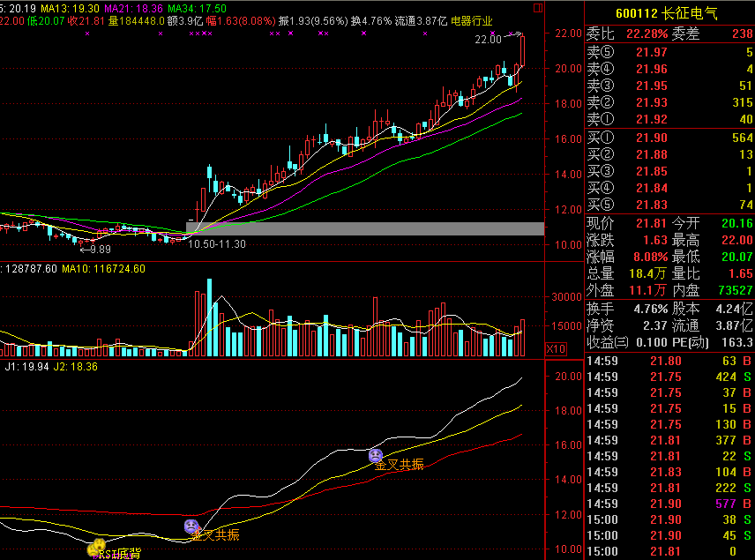The image size is (755, 560).
Task: Click the volume MA10: 116724.60 label
Action: click(x=103, y=269)
